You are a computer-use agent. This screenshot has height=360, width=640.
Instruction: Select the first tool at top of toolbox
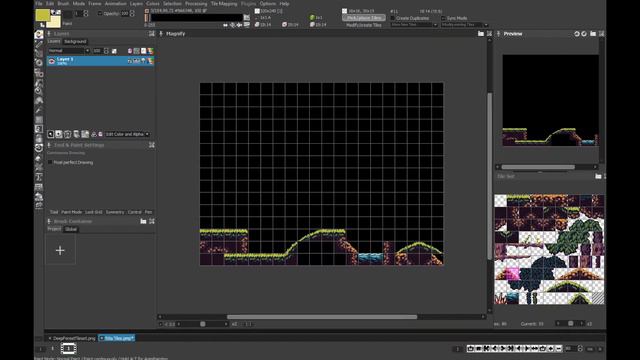pos(39,35)
